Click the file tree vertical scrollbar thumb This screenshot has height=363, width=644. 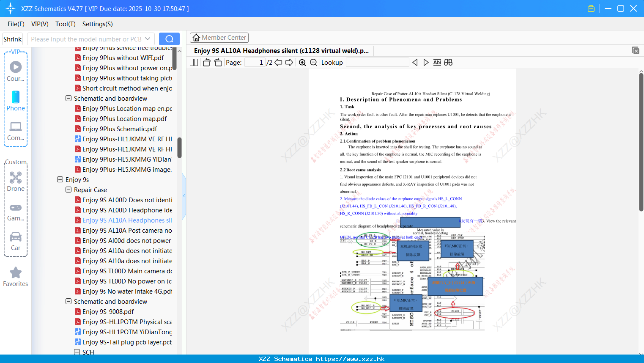[x=179, y=148]
